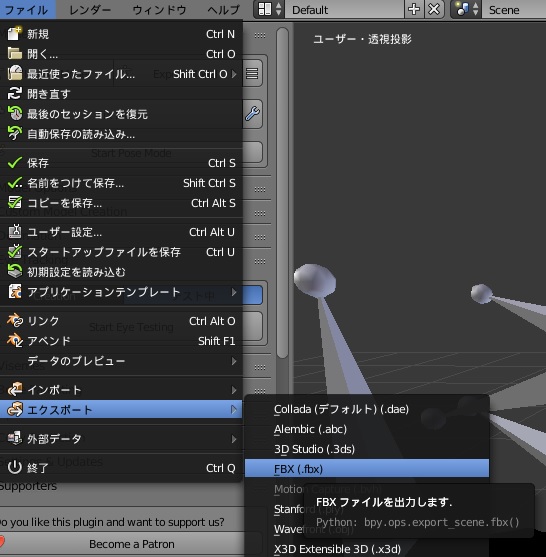Click リンク menu entry
The image size is (546, 557).
click(121, 321)
